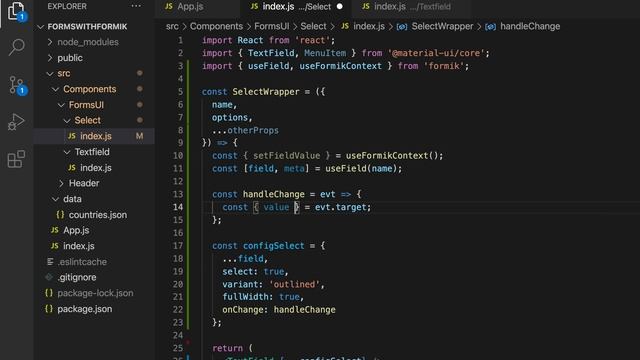Collapse the Components folder
Screen dimensions: 640x360
(56, 89)
